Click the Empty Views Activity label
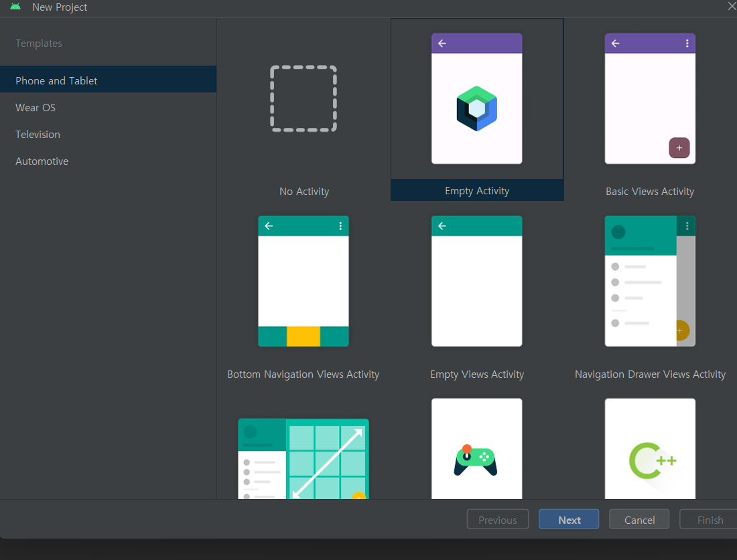 click(477, 374)
